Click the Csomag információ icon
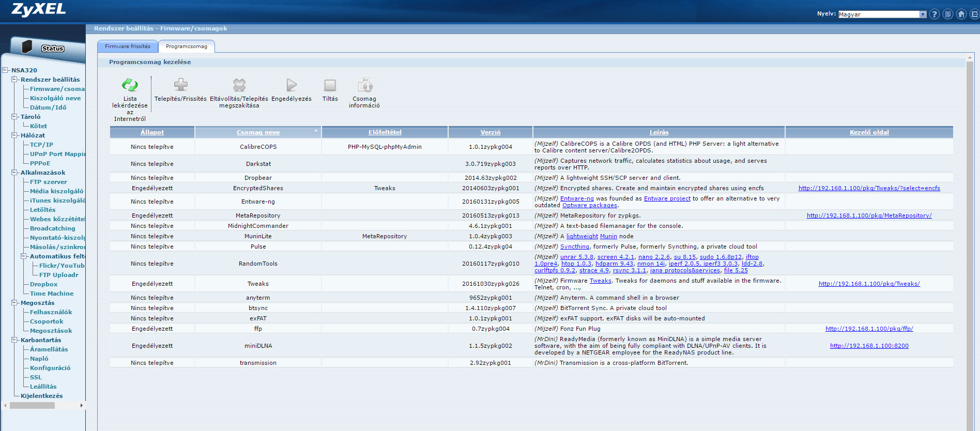The width and height of the screenshot is (980, 431). tap(365, 85)
